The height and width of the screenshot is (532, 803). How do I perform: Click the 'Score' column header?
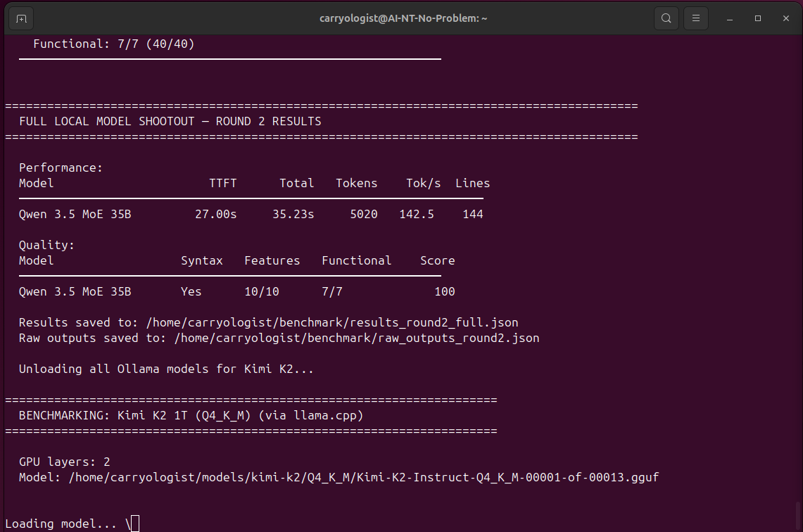437,260
